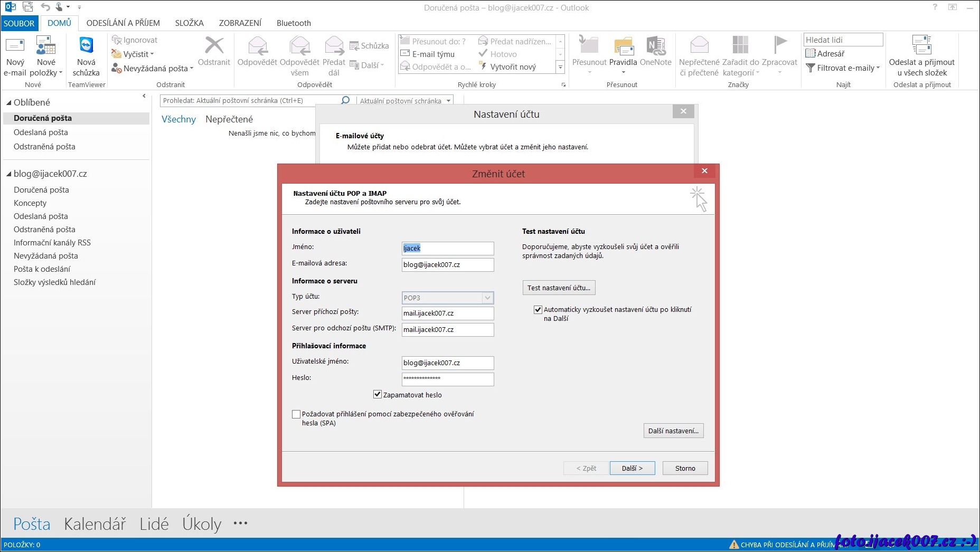Click the search magnifier in mailbox search
The height and width of the screenshot is (552, 980).
tap(345, 100)
